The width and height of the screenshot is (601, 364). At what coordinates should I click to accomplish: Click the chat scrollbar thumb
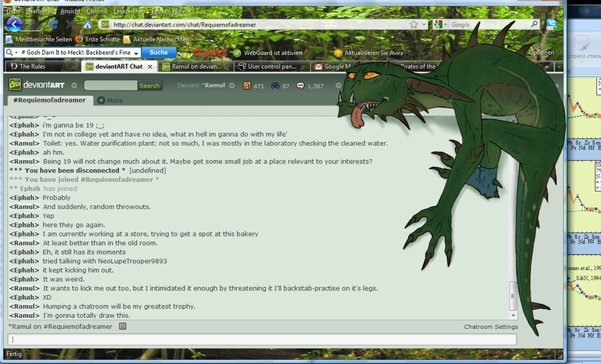513,296
